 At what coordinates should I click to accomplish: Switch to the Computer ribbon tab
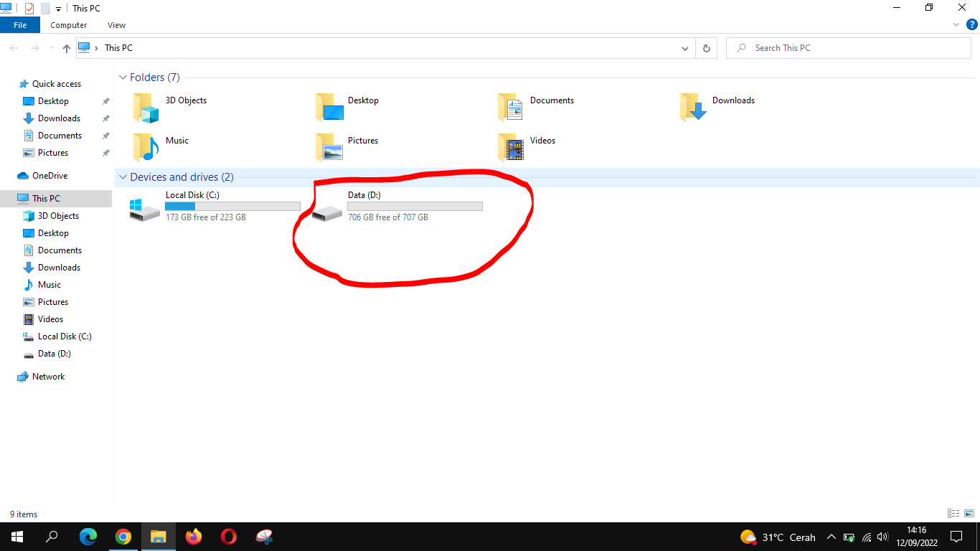click(69, 25)
